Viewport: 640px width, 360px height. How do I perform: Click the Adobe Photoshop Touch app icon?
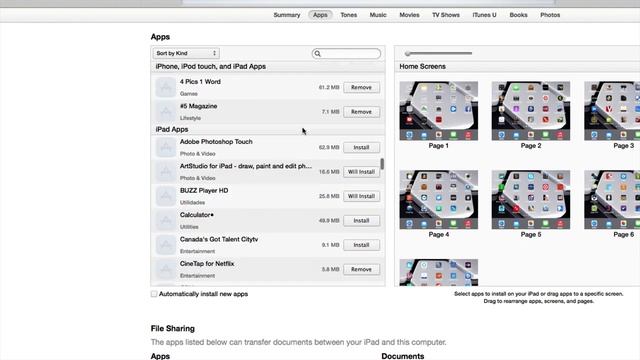(x=166, y=147)
